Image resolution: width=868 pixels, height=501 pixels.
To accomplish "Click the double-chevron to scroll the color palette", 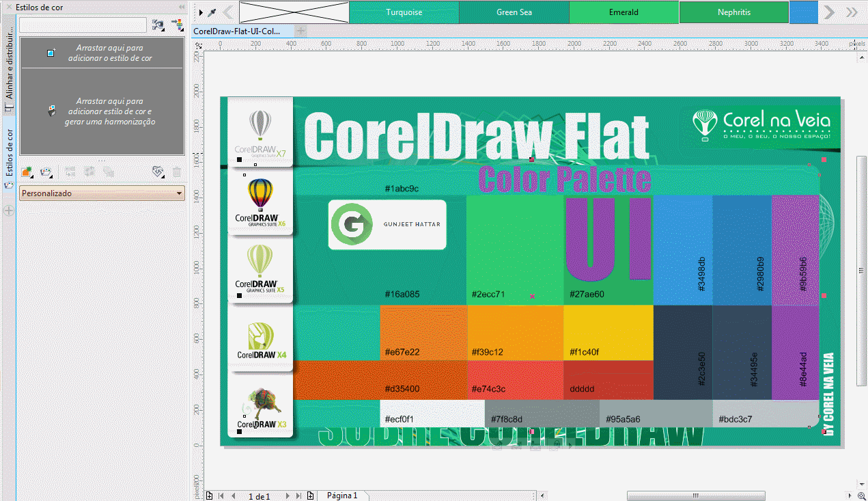I will click(851, 12).
